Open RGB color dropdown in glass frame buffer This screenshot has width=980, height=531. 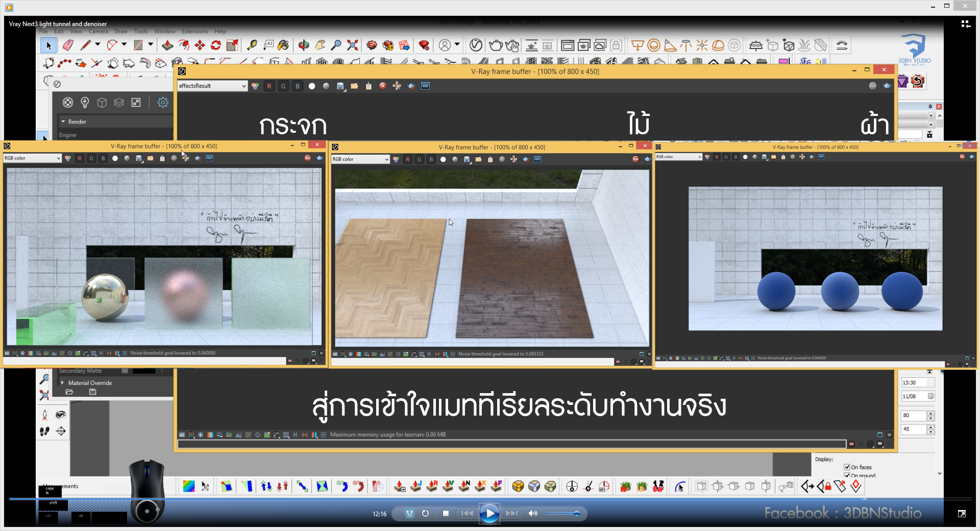[x=32, y=158]
